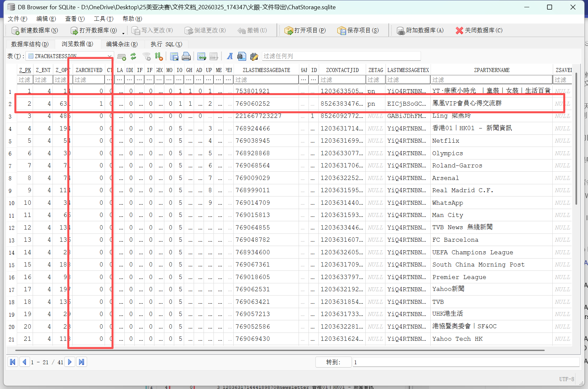Select the date cell 769060252
Viewport: 588px width, 389px height.
[x=266, y=104]
